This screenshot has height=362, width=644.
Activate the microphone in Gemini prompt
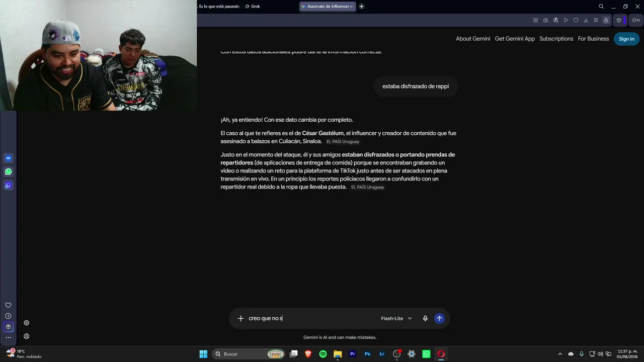pyautogui.click(x=425, y=318)
